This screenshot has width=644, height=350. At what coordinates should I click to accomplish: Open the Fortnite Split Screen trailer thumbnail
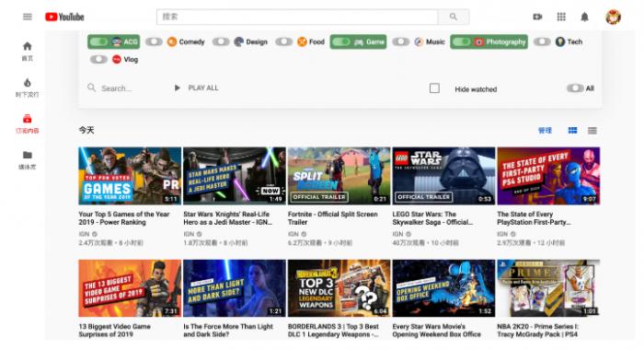click(339, 176)
